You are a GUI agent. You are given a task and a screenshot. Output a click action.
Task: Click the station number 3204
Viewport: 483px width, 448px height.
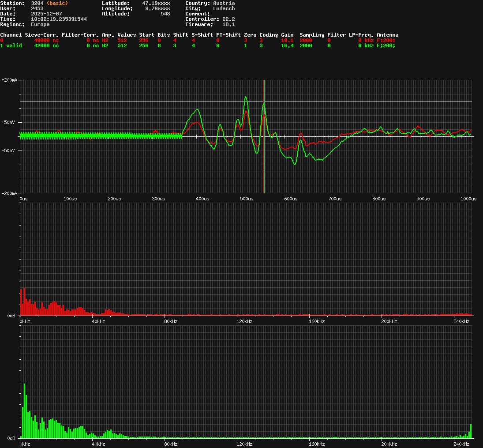[x=37, y=3]
